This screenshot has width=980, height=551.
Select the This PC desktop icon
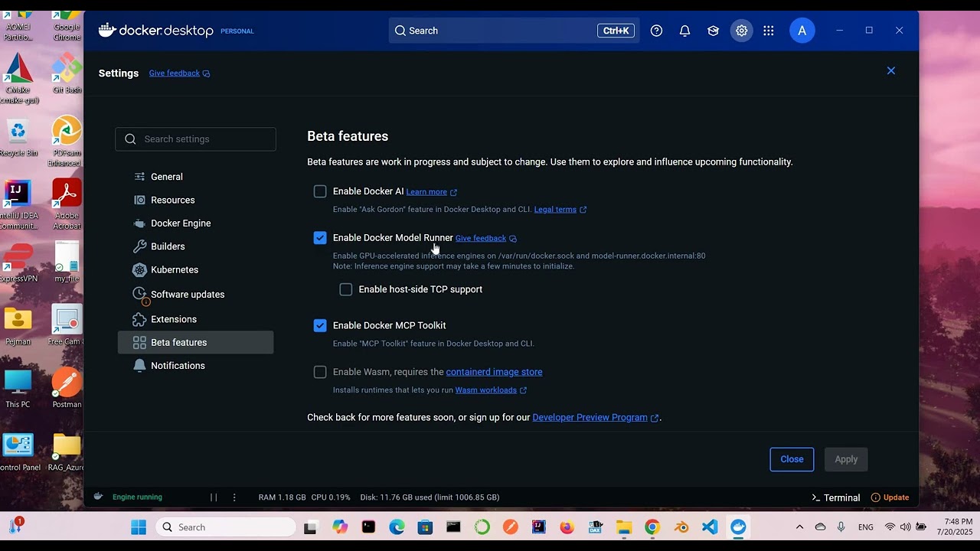tap(18, 388)
